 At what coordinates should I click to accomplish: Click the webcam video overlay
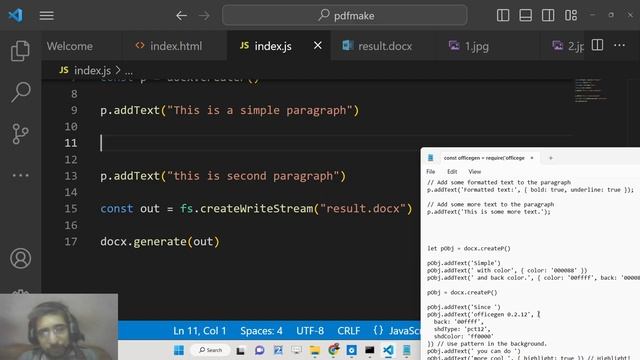click(59, 327)
